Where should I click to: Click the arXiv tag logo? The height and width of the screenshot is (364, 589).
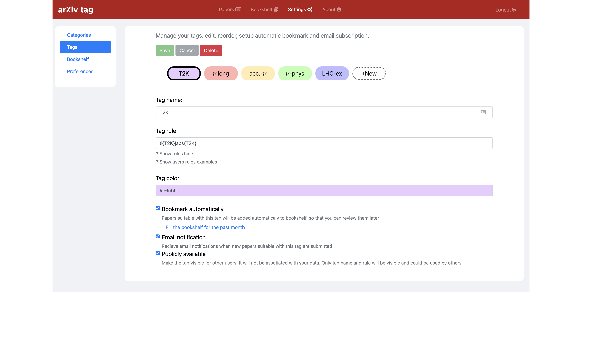tap(75, 10)
